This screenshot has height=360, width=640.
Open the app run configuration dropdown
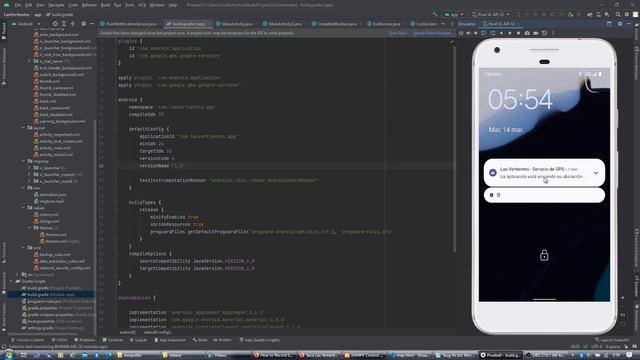453,14
